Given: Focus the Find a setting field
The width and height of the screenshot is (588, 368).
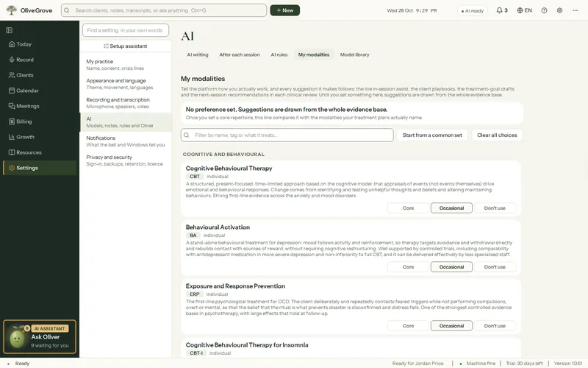Looking at the screenshot, I should click(126, 30).
